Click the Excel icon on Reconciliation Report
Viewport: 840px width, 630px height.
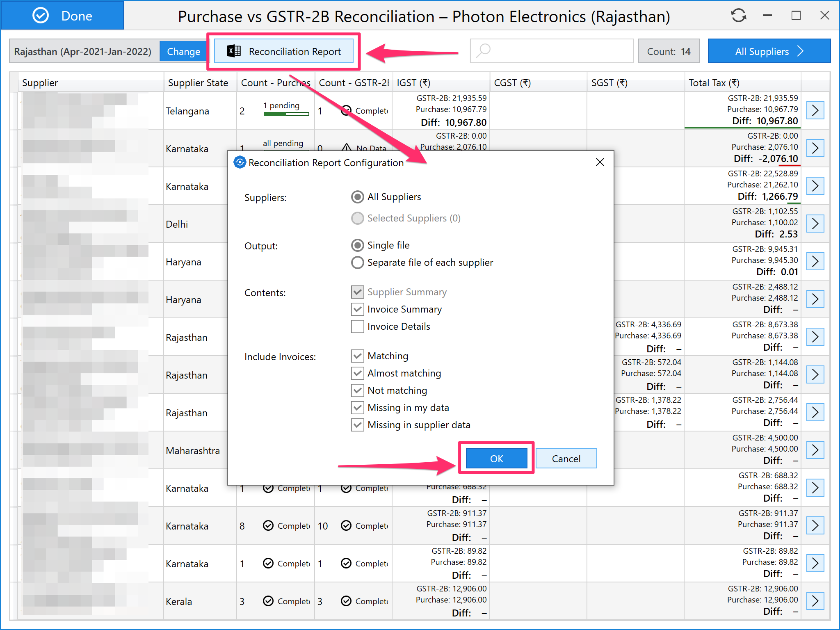(234, 51)
